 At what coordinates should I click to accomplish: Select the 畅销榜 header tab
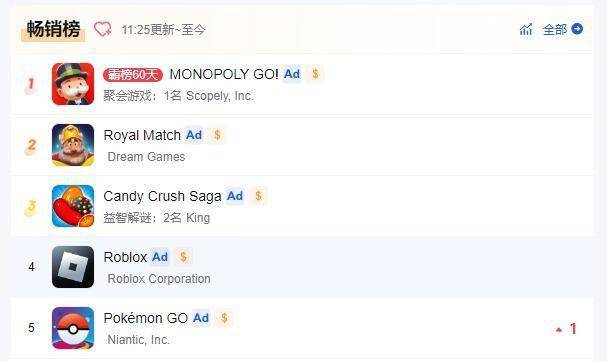(x=53, y=29)
